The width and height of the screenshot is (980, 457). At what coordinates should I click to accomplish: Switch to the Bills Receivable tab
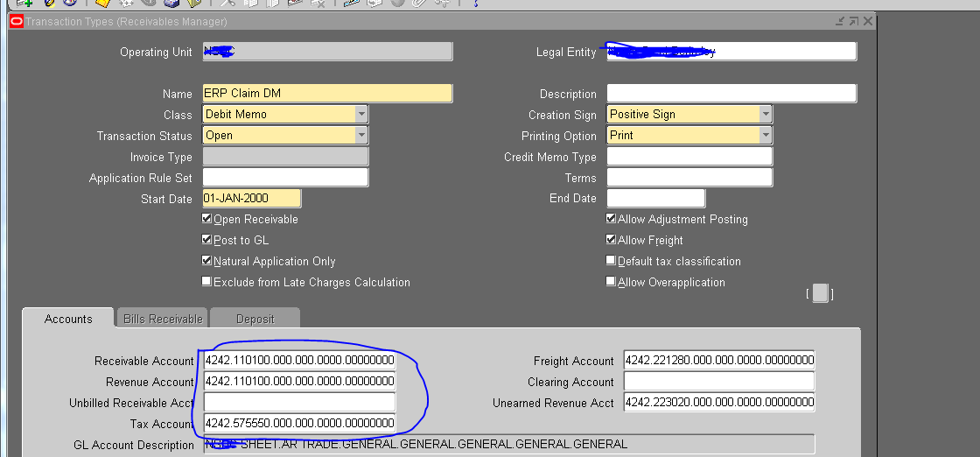(163, 319)
